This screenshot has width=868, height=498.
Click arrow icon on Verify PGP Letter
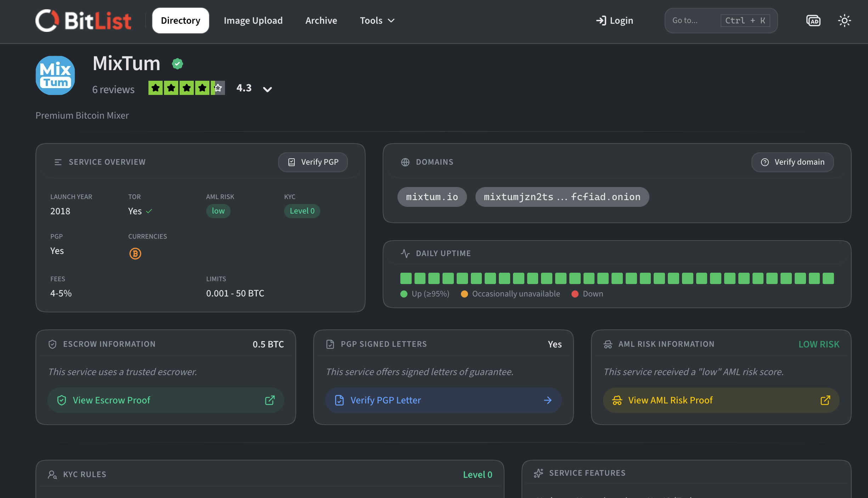point(548,400)
